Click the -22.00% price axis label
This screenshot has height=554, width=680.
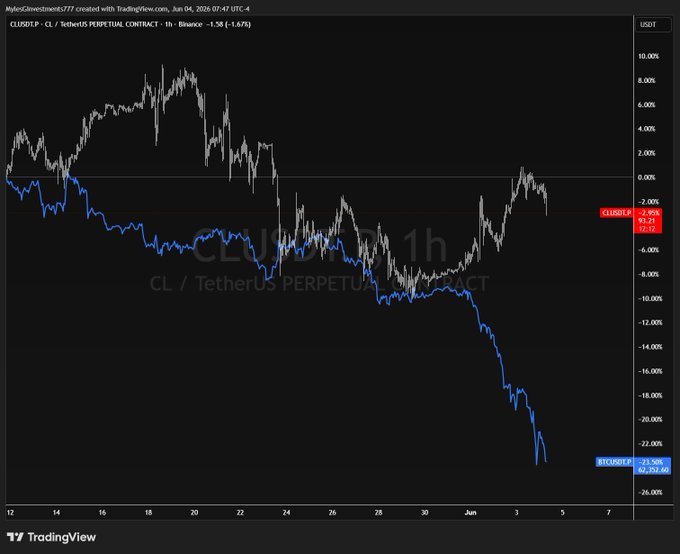tap(650, 444)
